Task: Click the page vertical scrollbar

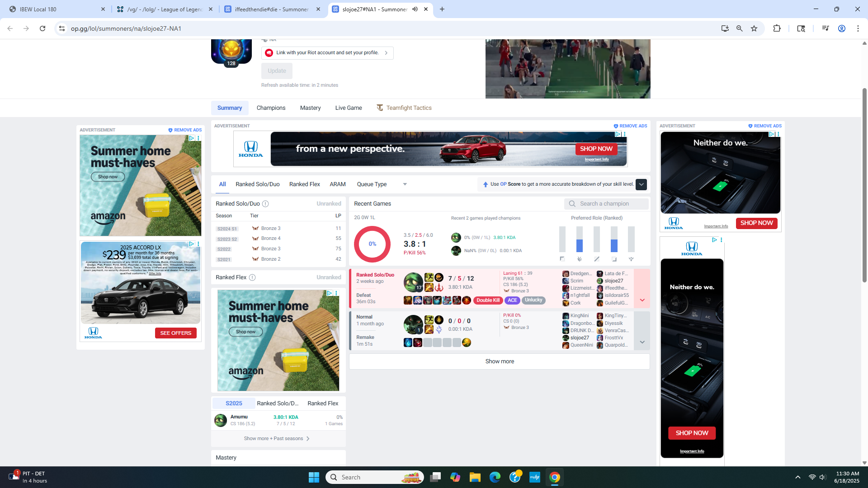Action: click(864, 185)
